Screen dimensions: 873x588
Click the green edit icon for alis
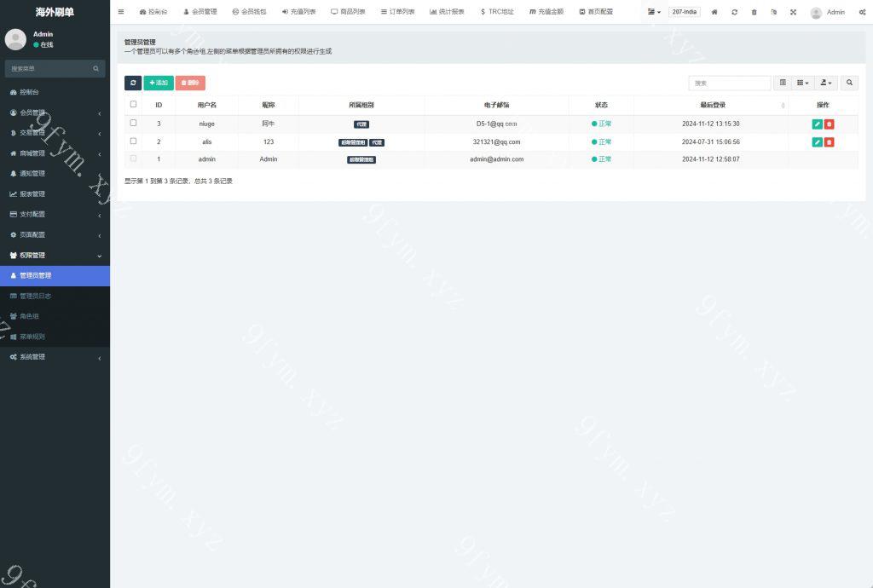point(817,142)
